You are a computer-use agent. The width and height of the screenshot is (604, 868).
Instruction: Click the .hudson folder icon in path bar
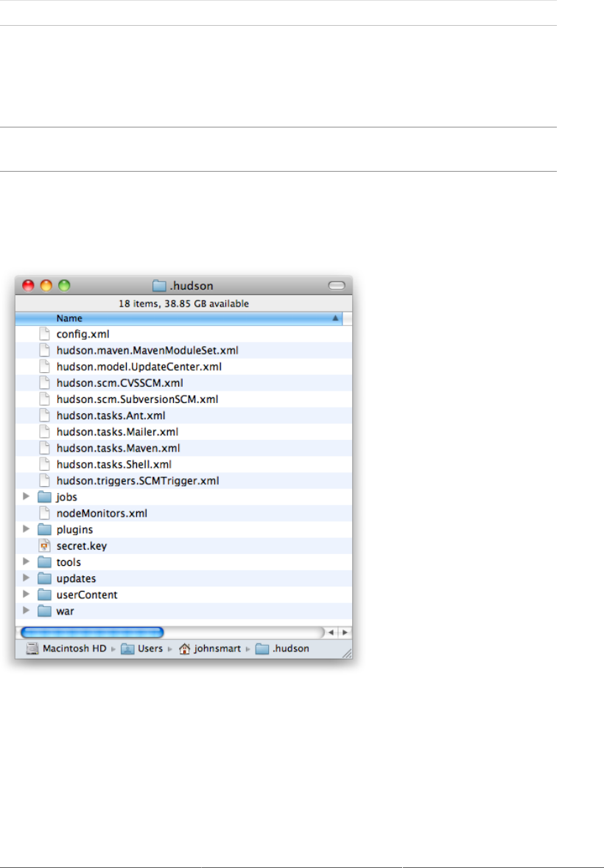[262, 648]
